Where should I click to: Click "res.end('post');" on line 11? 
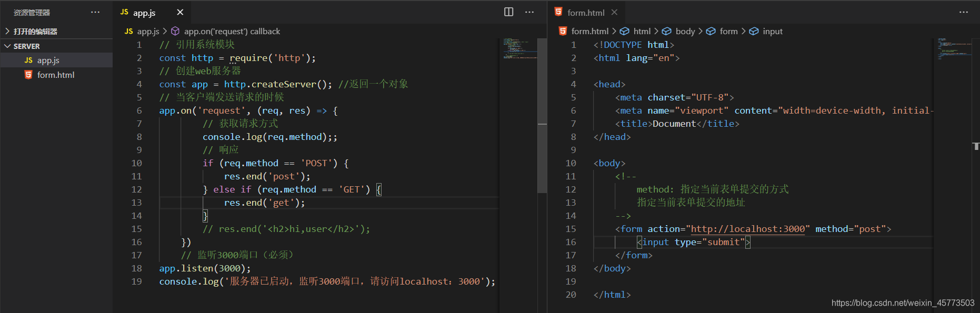267,176
